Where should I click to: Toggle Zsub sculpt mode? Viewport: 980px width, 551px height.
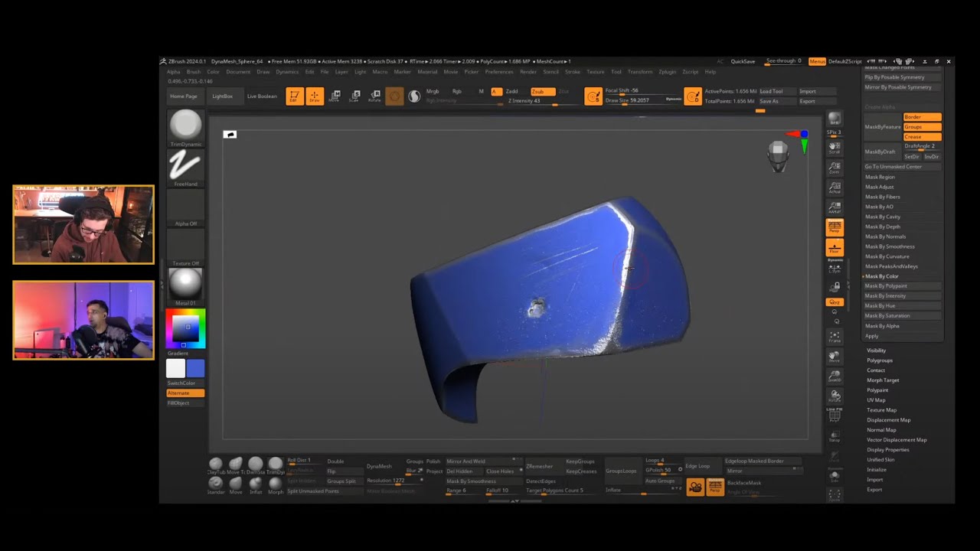point(543,91)
